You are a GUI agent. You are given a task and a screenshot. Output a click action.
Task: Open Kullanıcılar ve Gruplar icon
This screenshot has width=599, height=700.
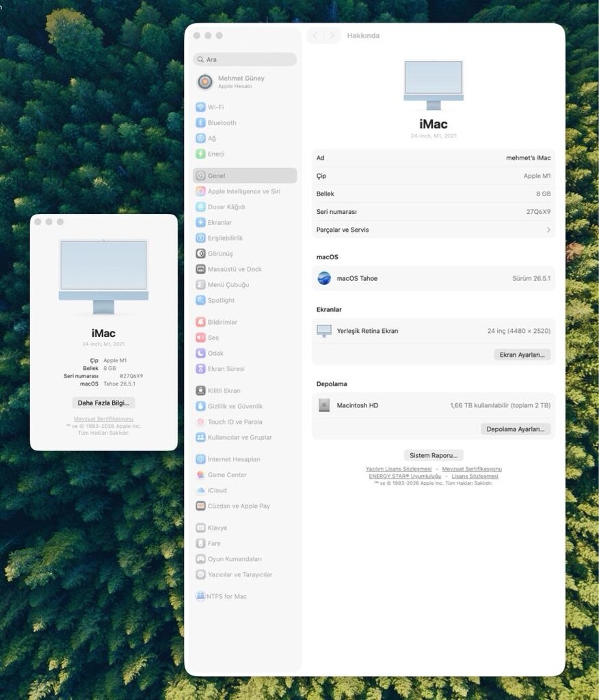(200, 437)
